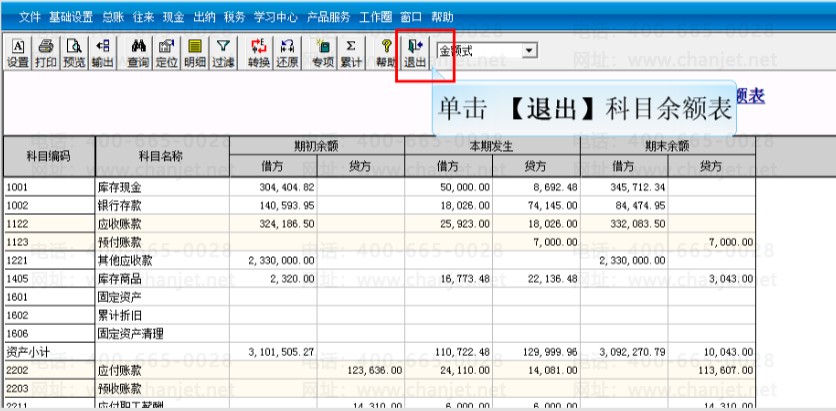Click the 打印 (Print) toolbar icon
The width and height of the screenshot is (836, 411).
coord(46,53)
